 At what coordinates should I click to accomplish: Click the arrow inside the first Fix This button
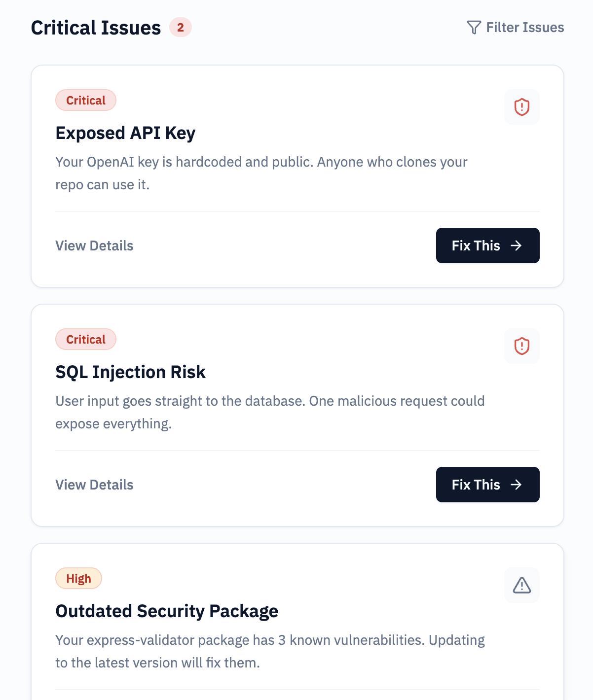(x=517, y=245)
